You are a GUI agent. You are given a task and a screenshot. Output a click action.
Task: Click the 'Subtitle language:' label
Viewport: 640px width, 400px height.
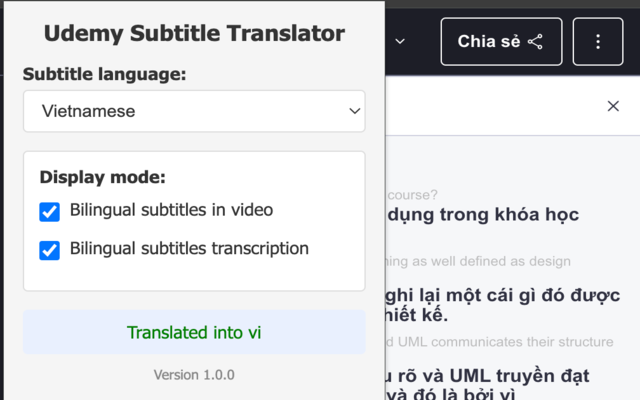point(105,74)
